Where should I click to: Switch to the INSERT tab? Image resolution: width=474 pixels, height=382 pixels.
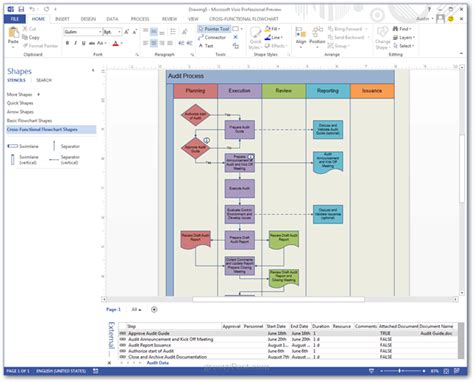[62, 19]
